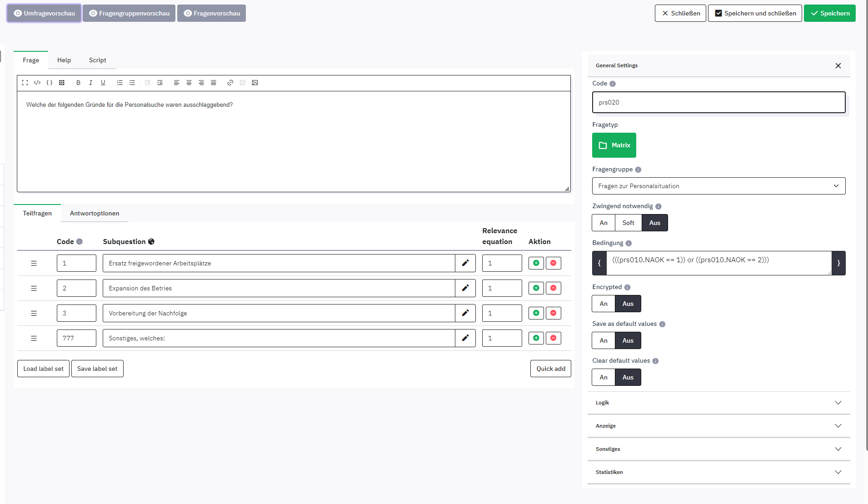Image resolution: width=868 pixels, height=504 pixels.
Task: Open the Fragenvorschau preview
Action: click(211, 13)
